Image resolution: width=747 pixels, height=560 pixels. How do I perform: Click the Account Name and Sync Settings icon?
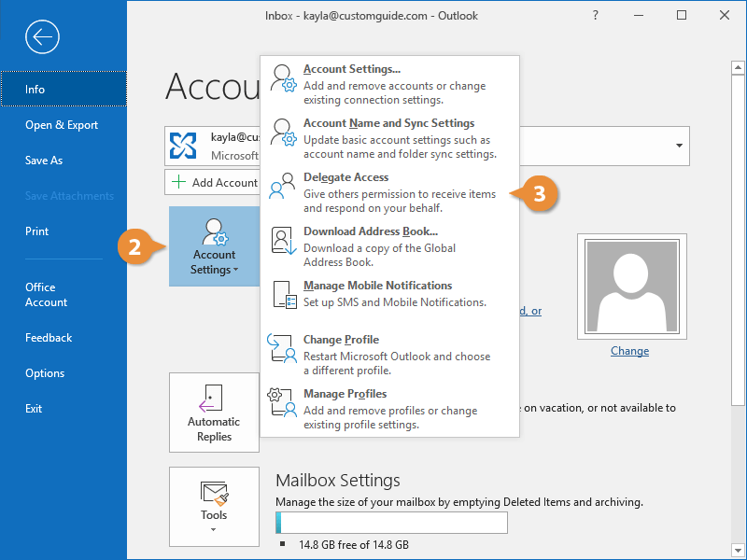tap(284, 132)
